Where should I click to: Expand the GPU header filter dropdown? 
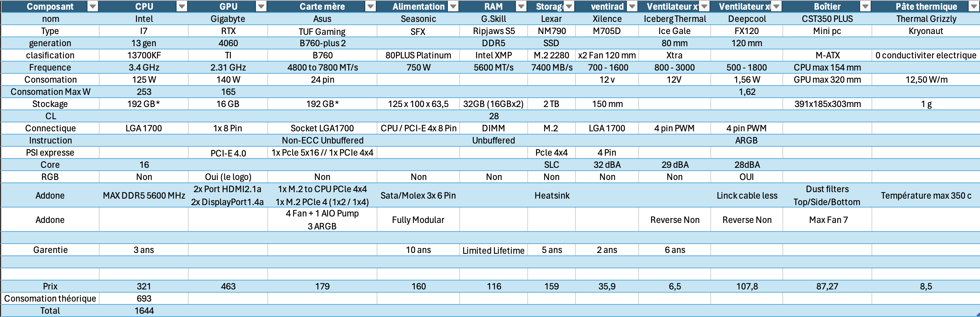pos(261,6)
